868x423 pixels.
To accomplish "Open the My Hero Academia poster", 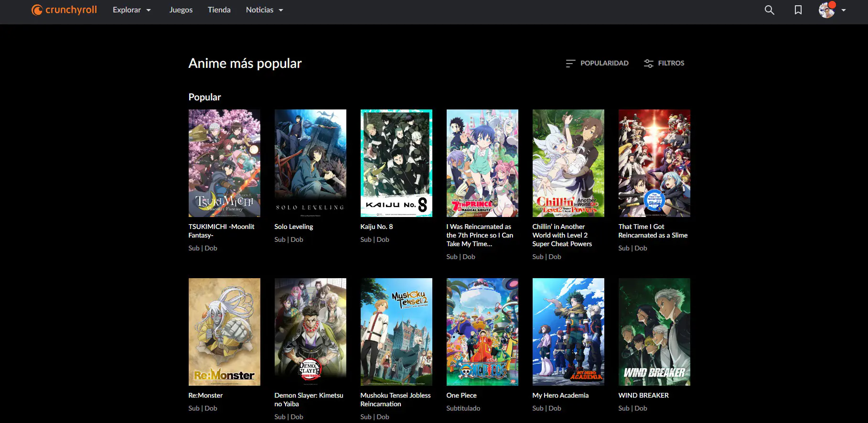I will tap(568, 332).
